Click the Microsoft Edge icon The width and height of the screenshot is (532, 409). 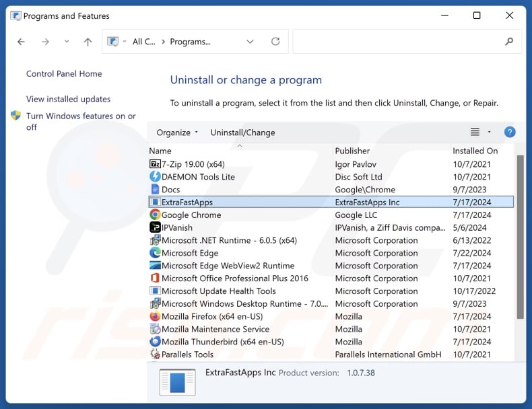[x=155, y=253]
